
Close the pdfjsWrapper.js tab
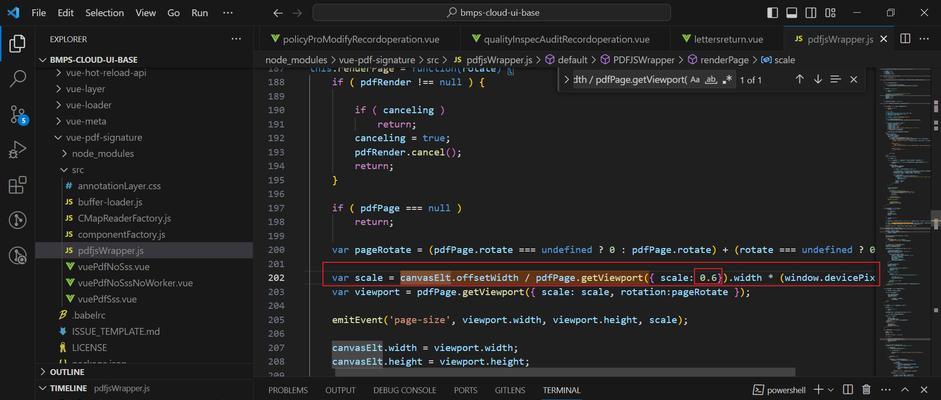(883, 39)
